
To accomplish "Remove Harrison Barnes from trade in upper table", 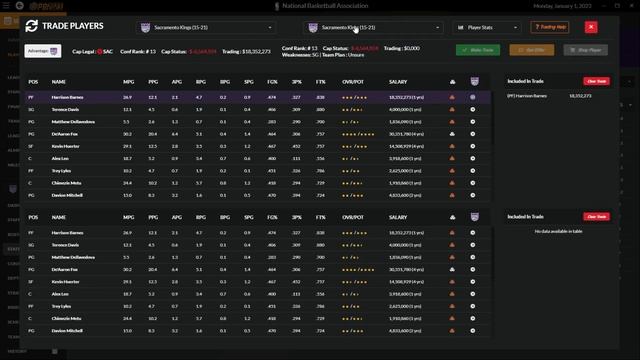I will pos(473,97).
